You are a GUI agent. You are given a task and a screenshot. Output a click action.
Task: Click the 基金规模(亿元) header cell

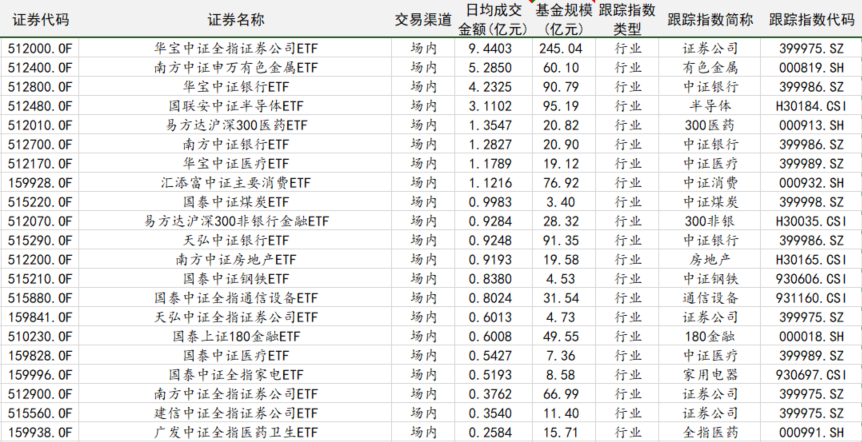pyautogui.click(x=563, y=20)
